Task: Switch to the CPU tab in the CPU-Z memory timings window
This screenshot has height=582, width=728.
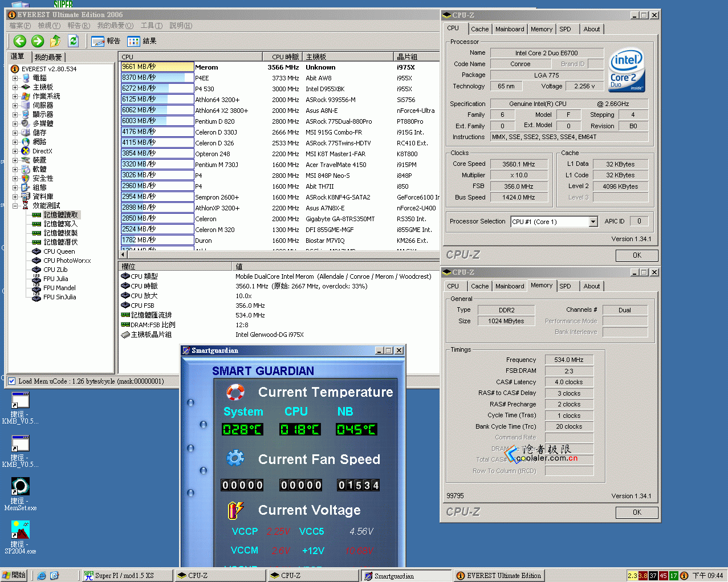Action: coord(453,286)
